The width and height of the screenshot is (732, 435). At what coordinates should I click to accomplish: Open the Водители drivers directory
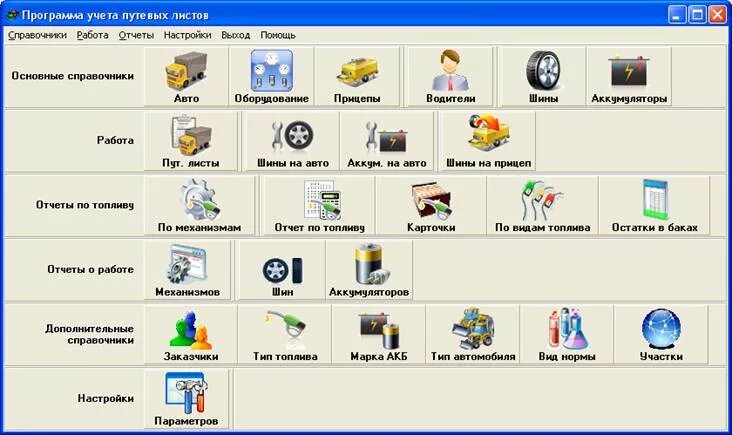click(x=450, y=77)
